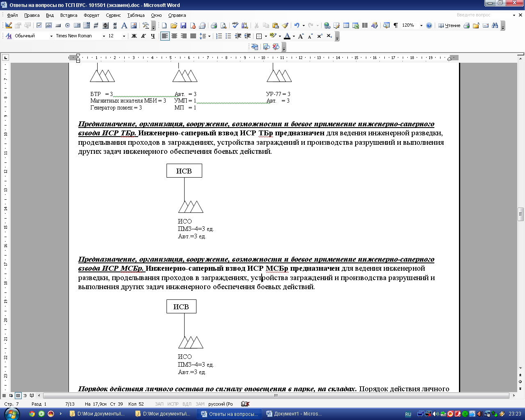Create a new blank document
Screen dimensions: 525x420
[164, 25]
